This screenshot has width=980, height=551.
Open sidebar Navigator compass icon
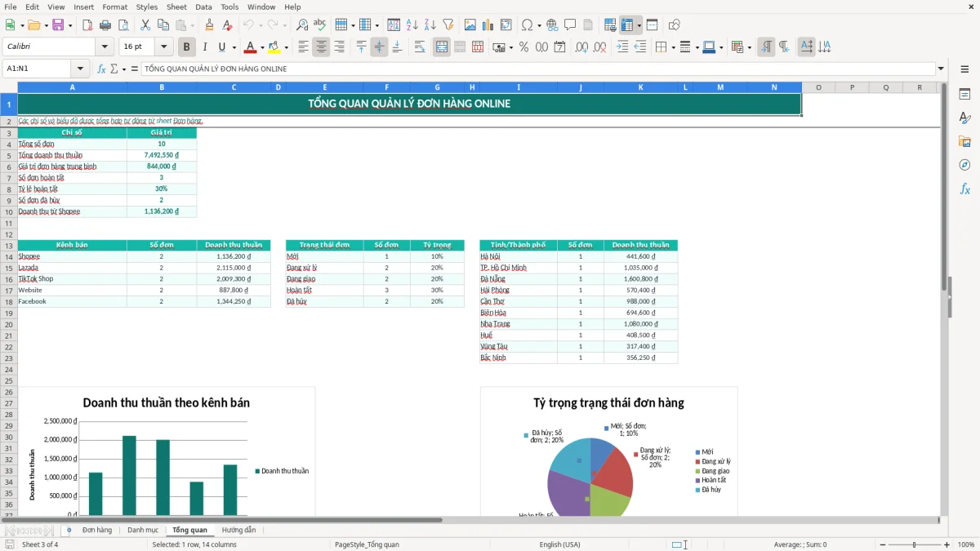[x=964, y=165]
